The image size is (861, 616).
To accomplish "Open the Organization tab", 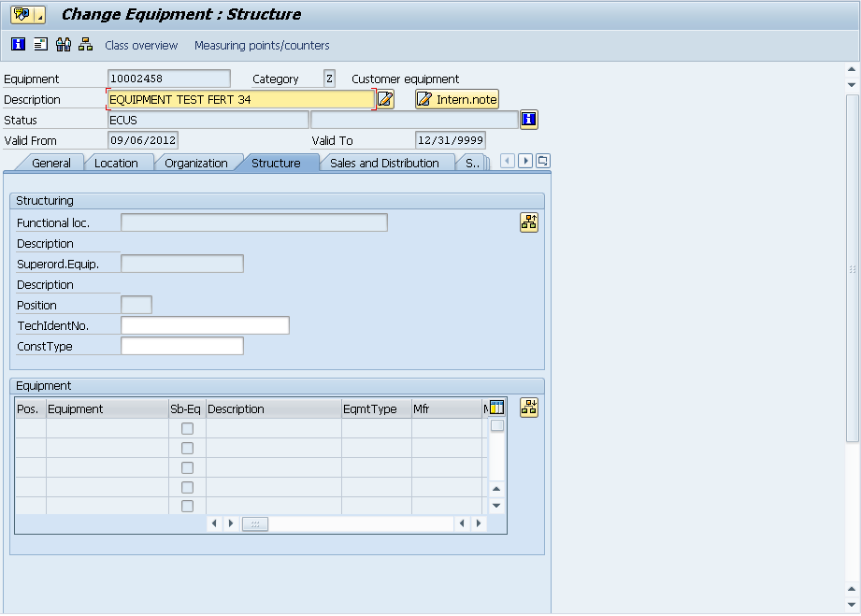I will click(x=196, y=163).
